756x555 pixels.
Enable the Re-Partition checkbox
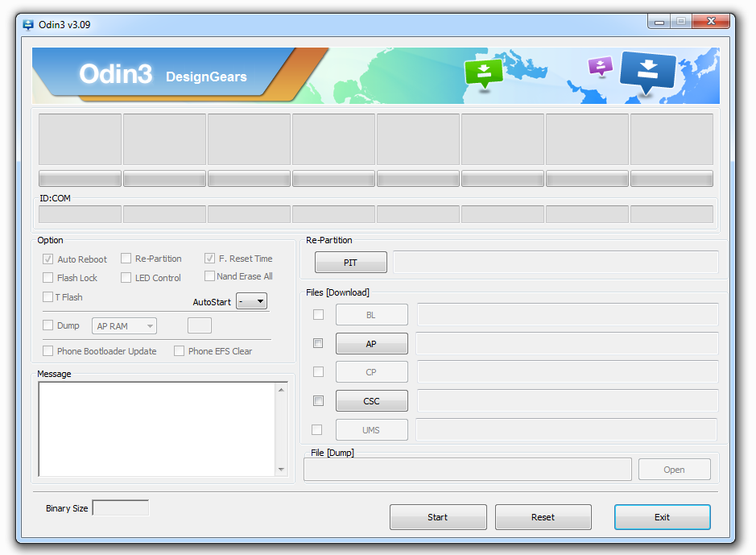tap(126, 259)
